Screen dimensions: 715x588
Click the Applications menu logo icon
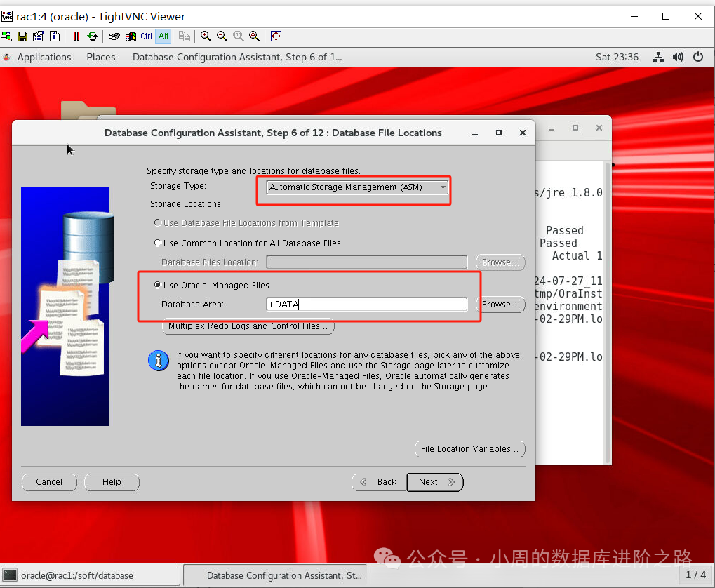tap(6, 57)
